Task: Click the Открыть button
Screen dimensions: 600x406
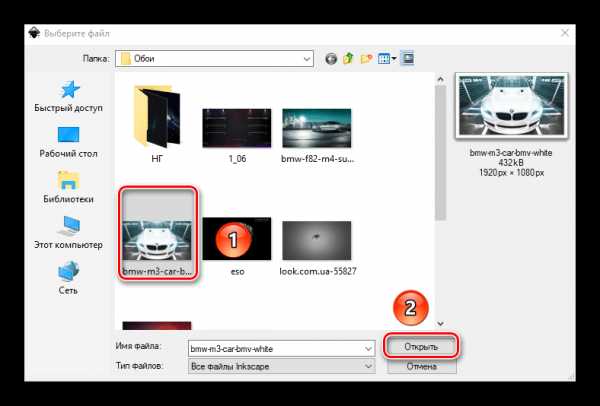Action: [421, 346]
